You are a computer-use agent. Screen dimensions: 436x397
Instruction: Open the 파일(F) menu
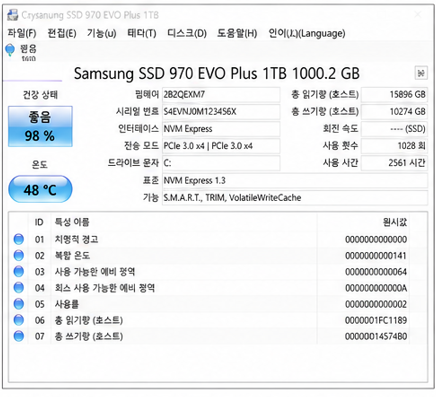22,33
